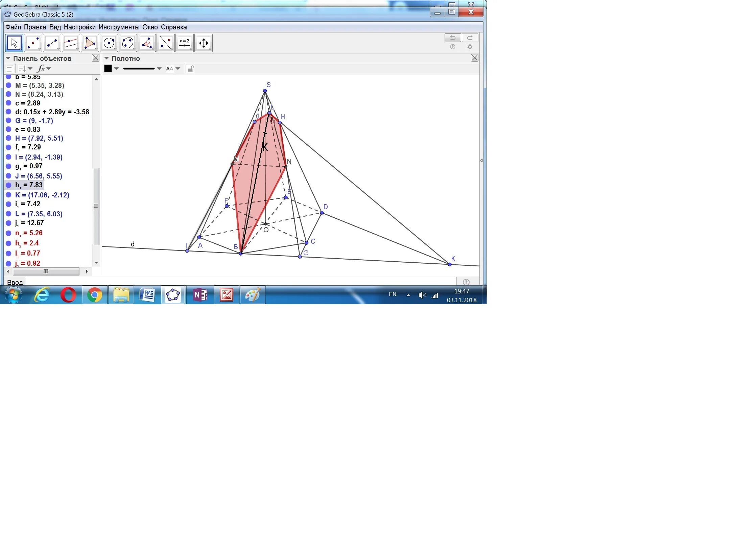The height and width of the screenshot is (549, 756).
Task: Toggle visibility of n₁ = 5.26
Action: (x=9, y=233)
